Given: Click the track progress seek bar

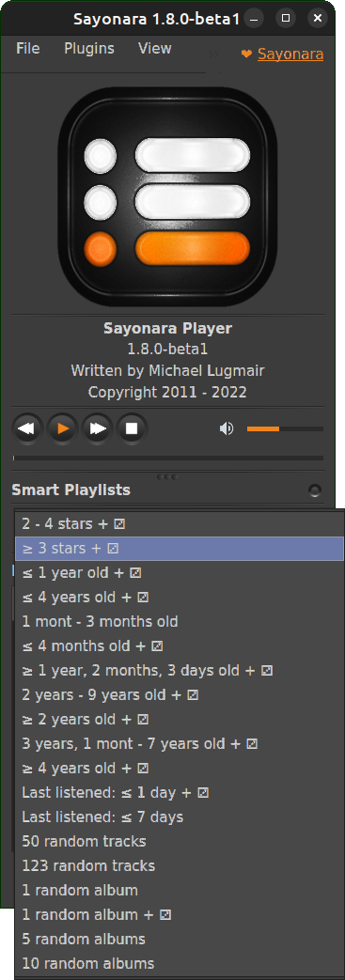Looking at the screenshot, I should (167, 459).
